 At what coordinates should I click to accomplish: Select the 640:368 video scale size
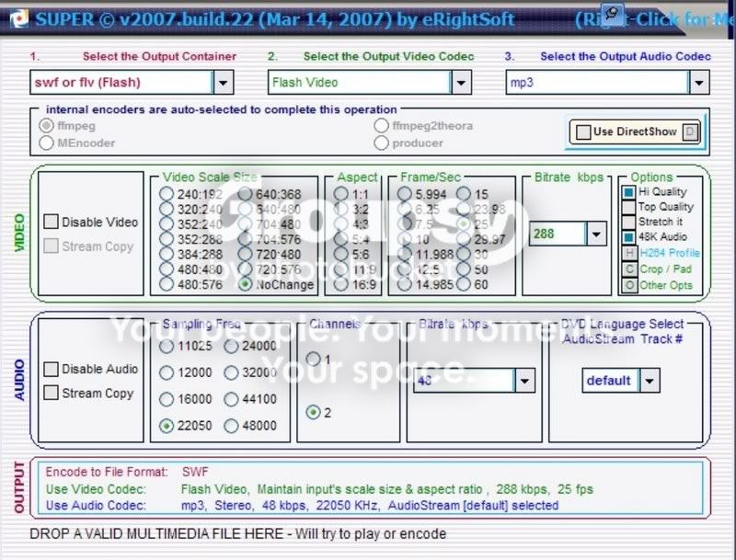[245, 194]
